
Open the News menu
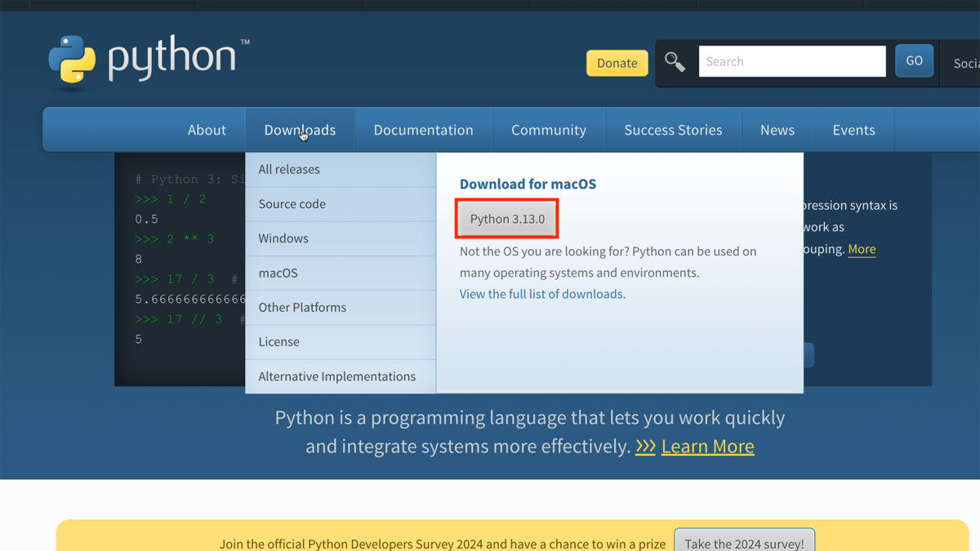point(777,130)
